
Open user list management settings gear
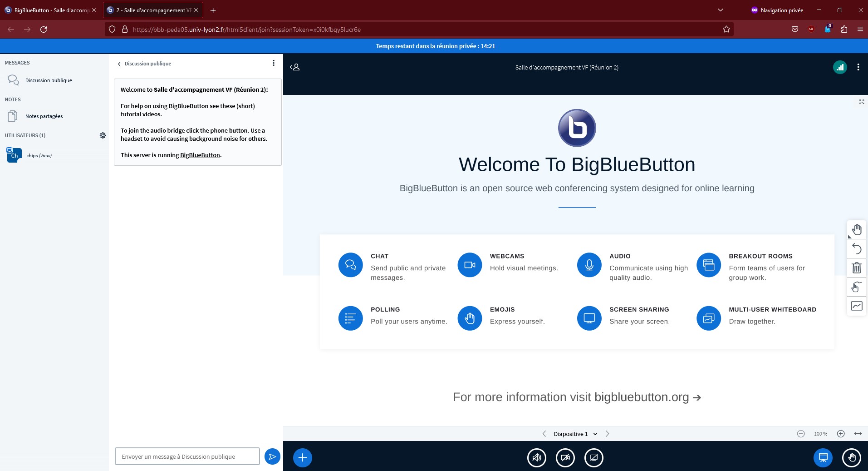point(103,135)
